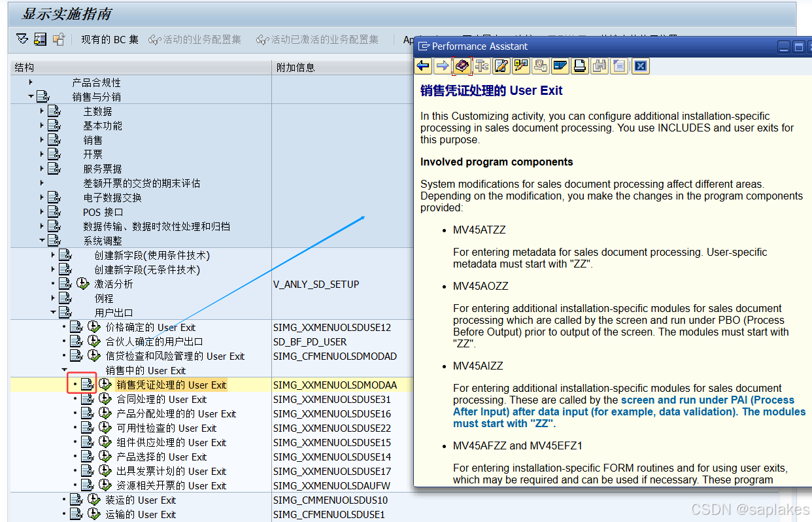Click the blue panel icon left of Print
Screen dimensions: 812x522
tap(560, 65)
